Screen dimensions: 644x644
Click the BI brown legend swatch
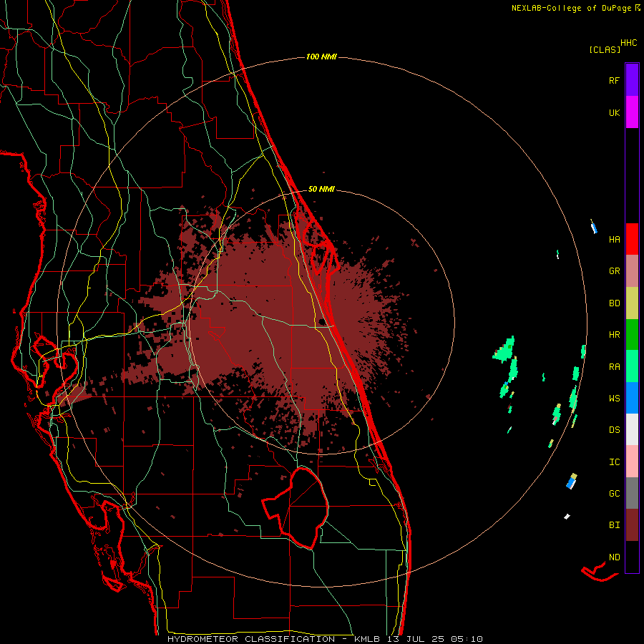[632, 525]
